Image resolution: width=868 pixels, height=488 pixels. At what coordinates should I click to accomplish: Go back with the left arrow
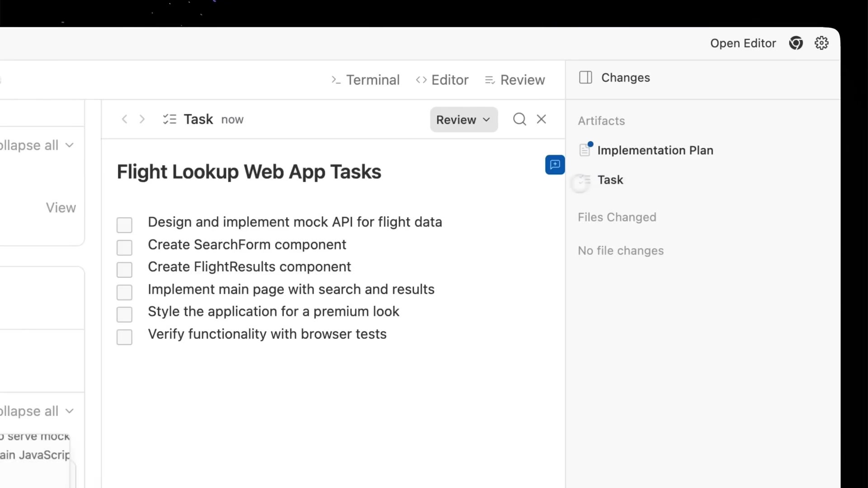124,119
